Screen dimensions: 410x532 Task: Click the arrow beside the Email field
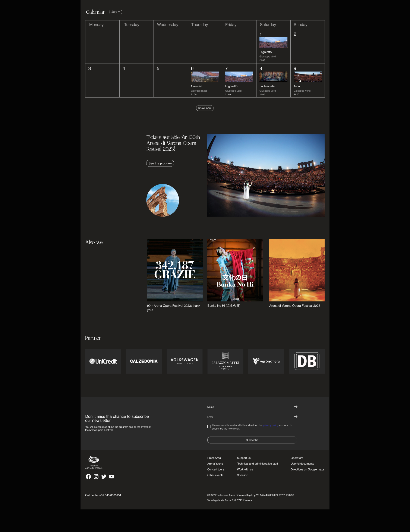[x=296, y=417]
